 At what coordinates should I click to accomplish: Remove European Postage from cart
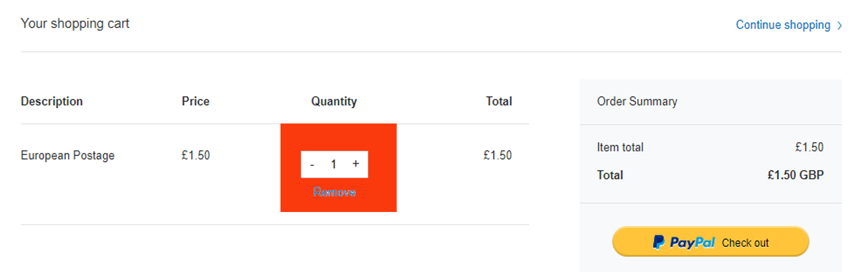(x=335, y=192)
